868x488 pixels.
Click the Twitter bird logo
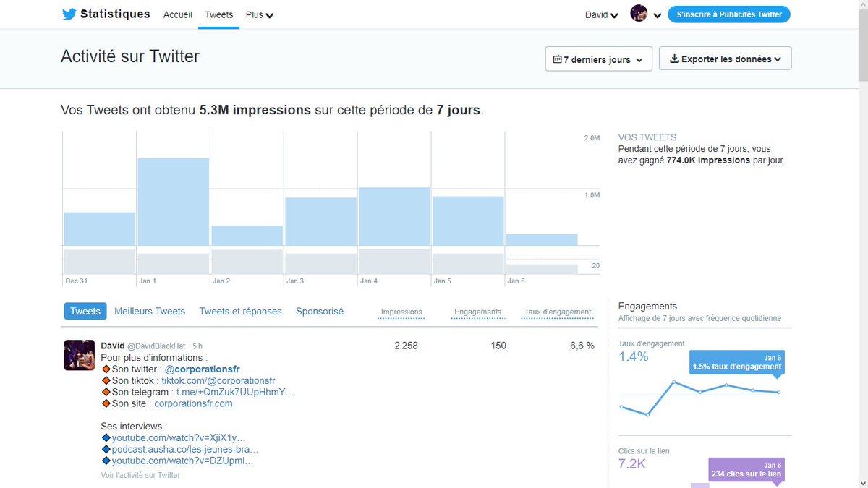pos(69,14)
